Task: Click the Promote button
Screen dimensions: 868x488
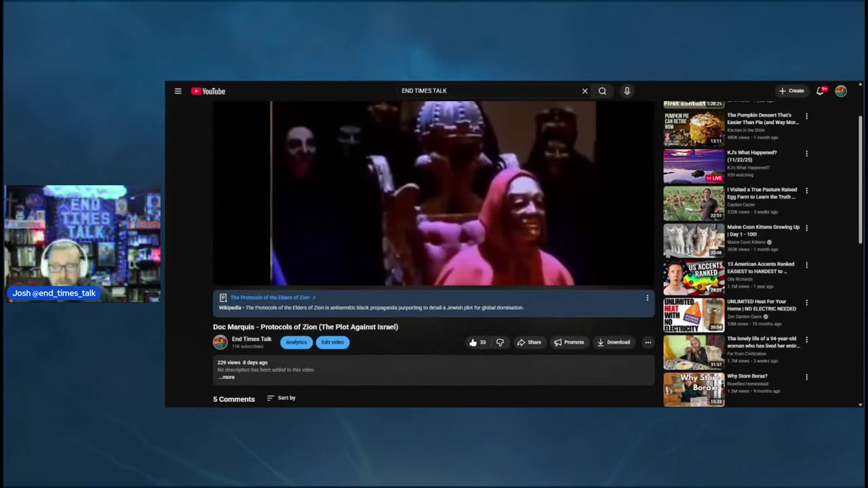Action: coord(569,342)
